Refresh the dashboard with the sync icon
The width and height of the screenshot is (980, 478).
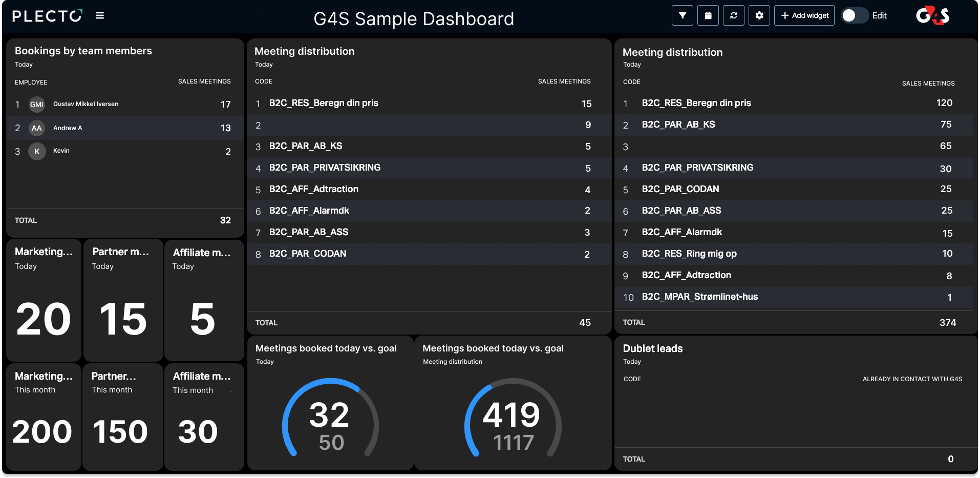734,15
